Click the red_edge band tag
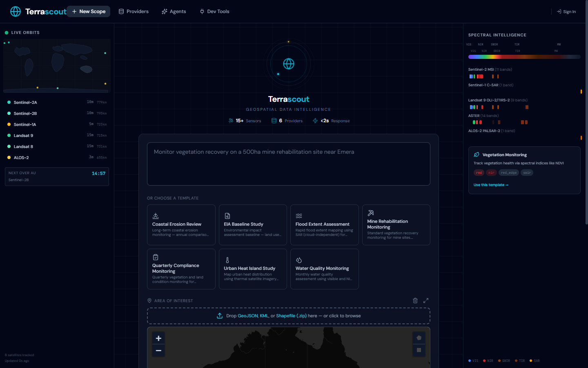 (x=509, y=173)
